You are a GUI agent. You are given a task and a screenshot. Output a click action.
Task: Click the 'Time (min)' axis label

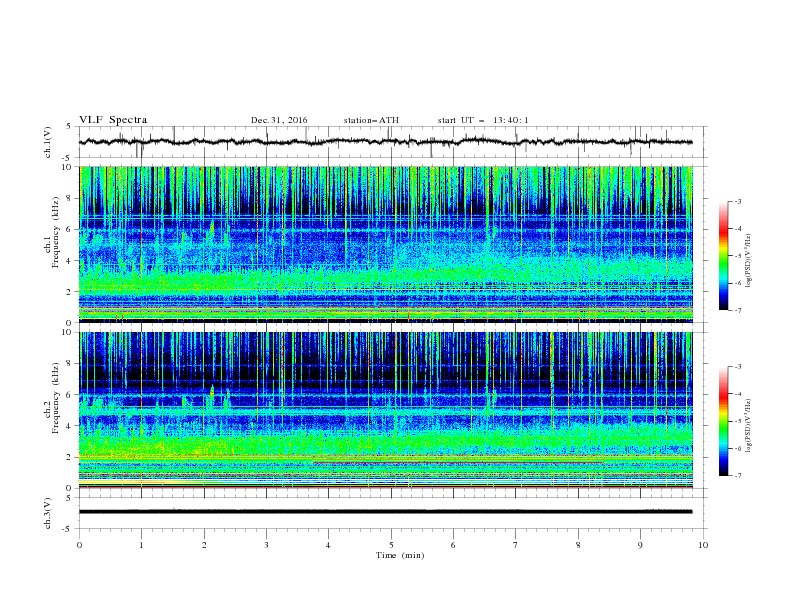[x=400, y=555]
